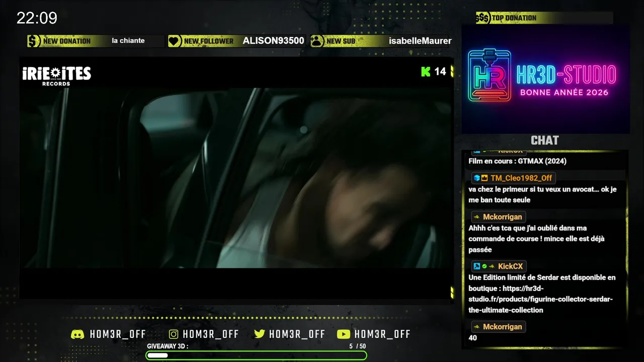Select Mckorrigan's name above the 40 message

(502, 327)
